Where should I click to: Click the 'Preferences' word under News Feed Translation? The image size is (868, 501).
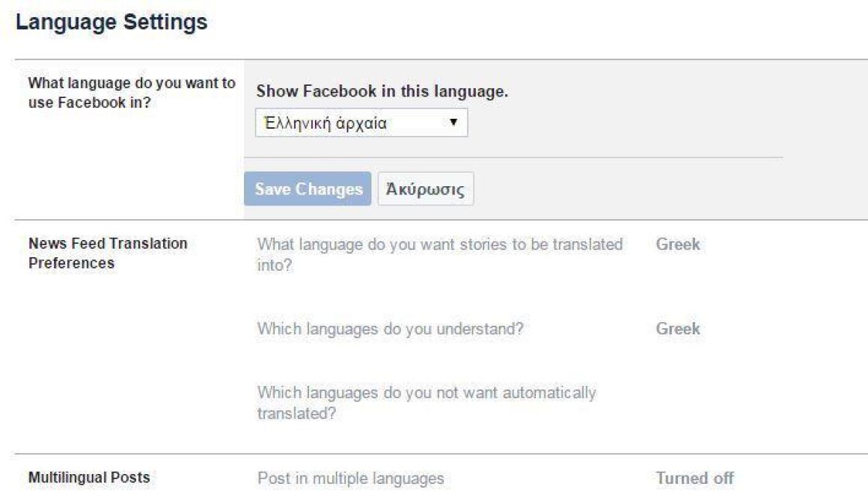click(x=71, y=263)
